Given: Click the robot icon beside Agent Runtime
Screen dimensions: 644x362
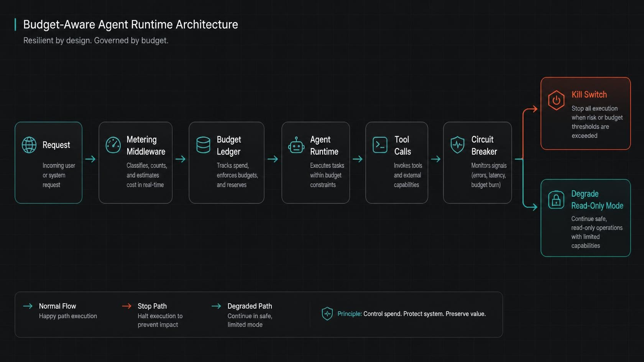Looking at the screenshot, I should [296, 145].
